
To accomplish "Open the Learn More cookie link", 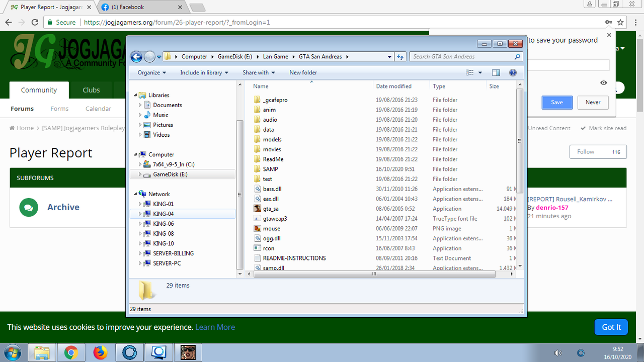I will (x=215, y=327).
